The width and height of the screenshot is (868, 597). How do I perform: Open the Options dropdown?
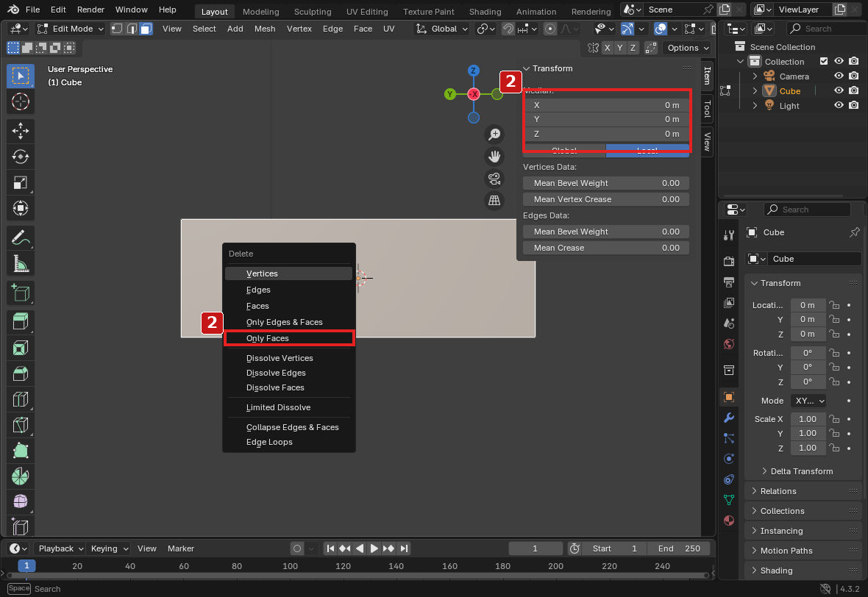(687, 48)
